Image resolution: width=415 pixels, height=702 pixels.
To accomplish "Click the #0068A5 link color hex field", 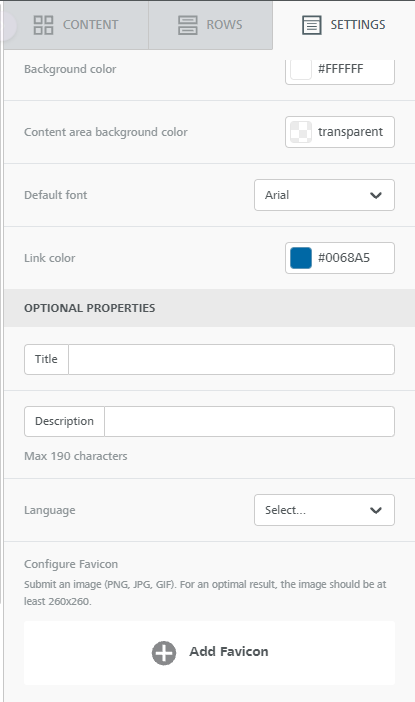I will point(340,258).
